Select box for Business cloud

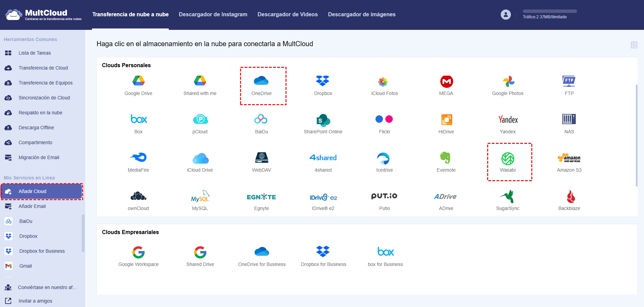pos(385,256)
